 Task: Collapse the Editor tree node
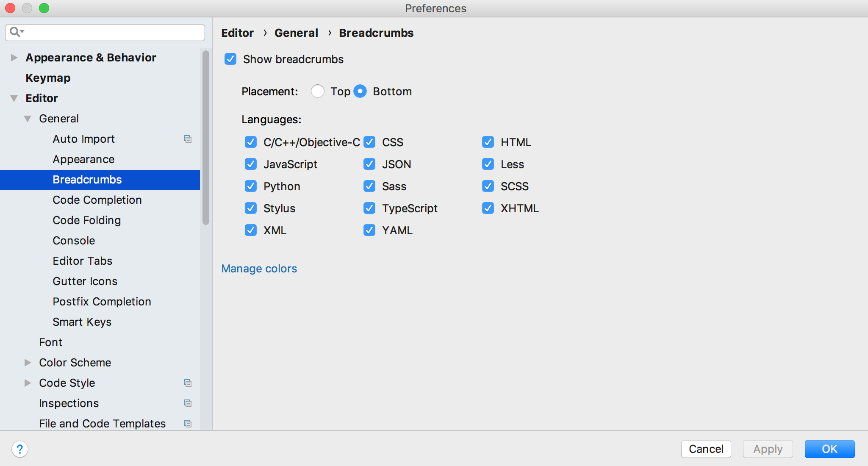tap(14, 98)
